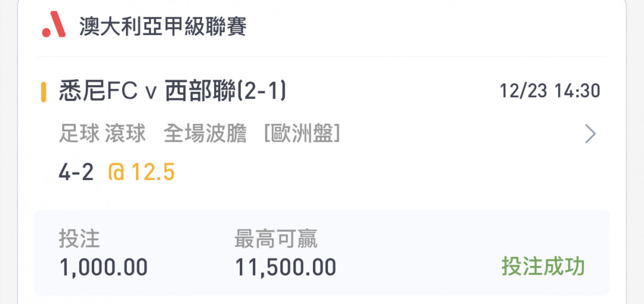Tap the 西部聯 team name
Screen dimensions: 644x304
[200, 92]
